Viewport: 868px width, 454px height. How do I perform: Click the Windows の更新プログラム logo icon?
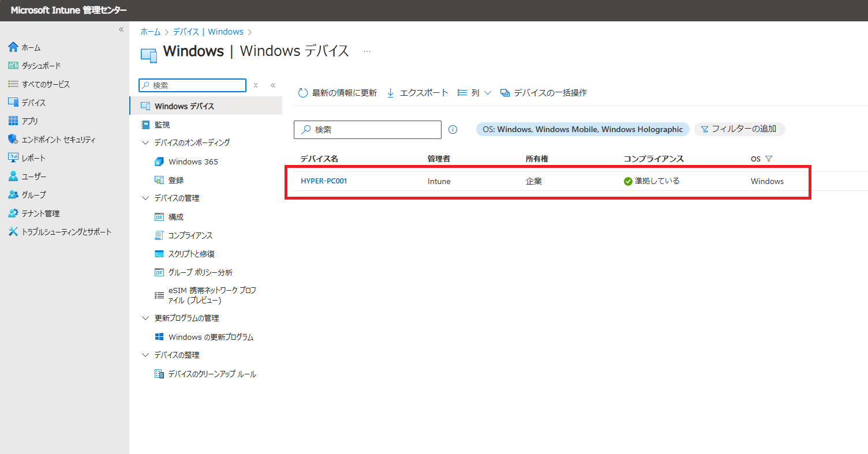[159, 337]
